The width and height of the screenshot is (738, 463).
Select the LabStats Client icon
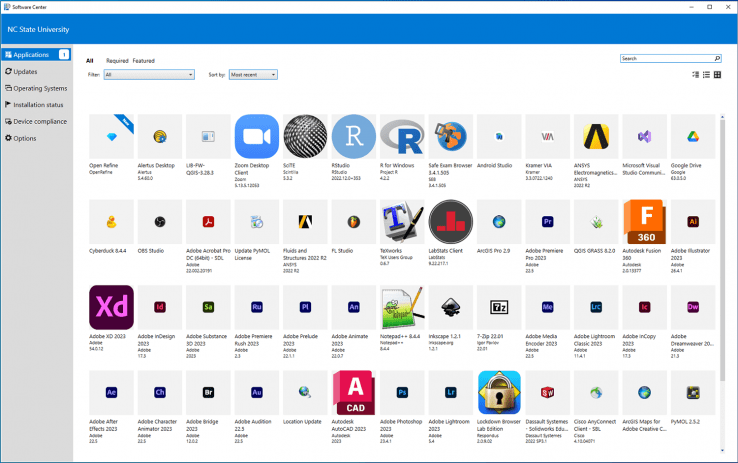[x=450, y=222]
